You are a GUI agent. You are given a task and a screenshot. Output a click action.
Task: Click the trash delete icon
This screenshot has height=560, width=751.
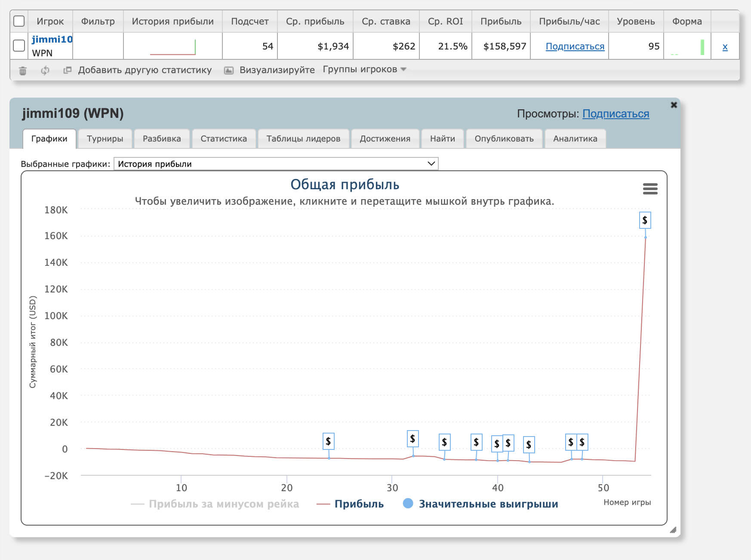[23, 71]
